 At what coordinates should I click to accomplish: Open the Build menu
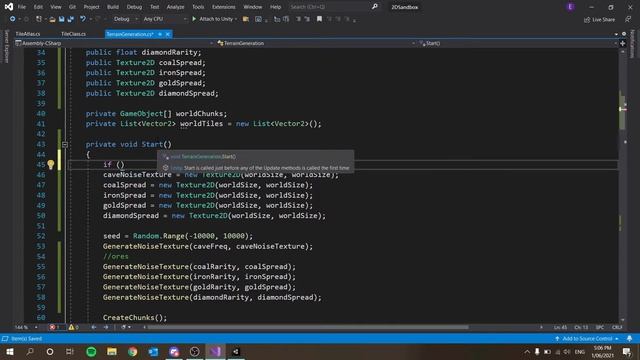[113, 7]
